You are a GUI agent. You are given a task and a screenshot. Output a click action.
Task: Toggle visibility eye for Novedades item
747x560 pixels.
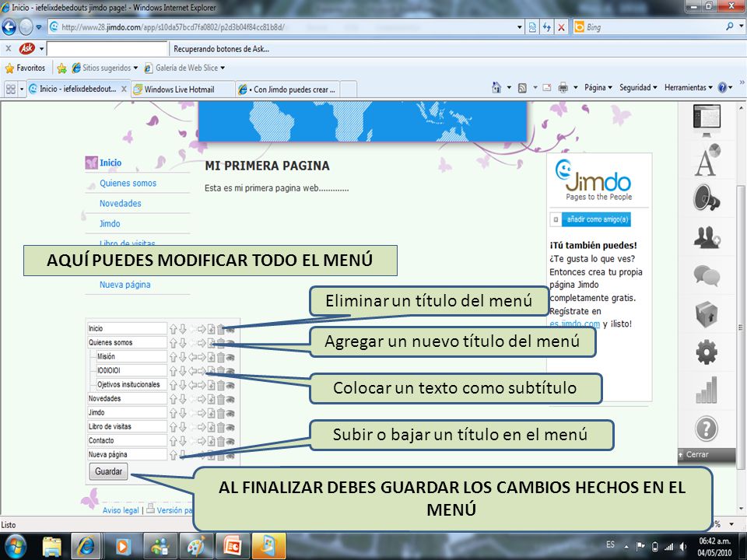coord(230,399)
